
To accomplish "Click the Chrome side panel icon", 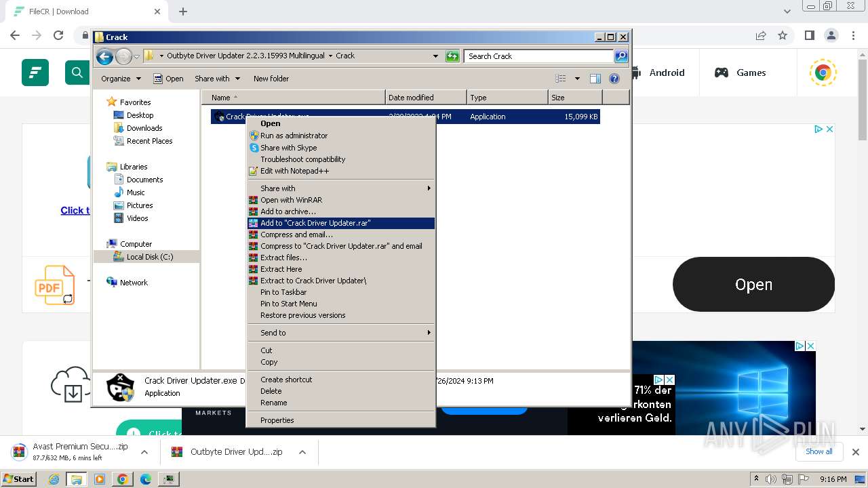I will [809, 35].
